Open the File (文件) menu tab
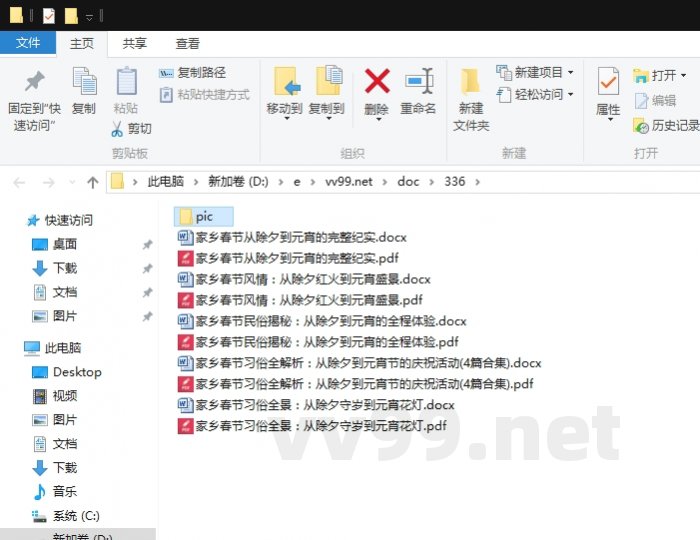 pos(28,43)
